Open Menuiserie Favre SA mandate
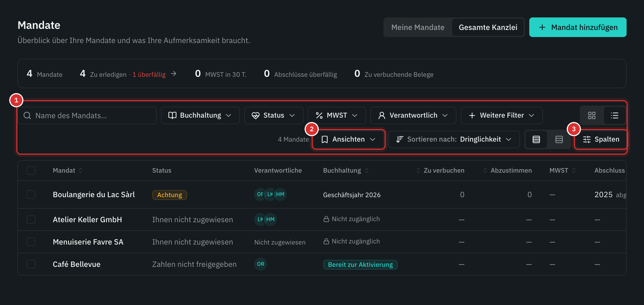 pyautogui.click(x=88, y=242)
